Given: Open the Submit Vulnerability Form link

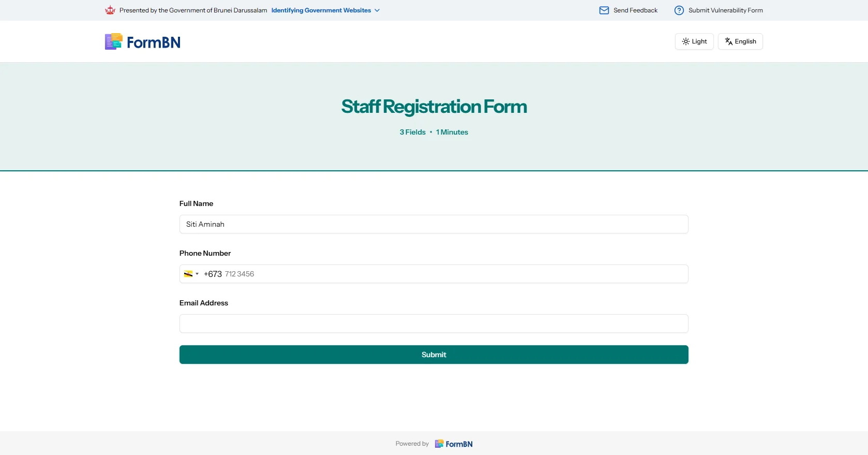Looking at the screenshot, I should pyautogui.click(x=725, y=10).
